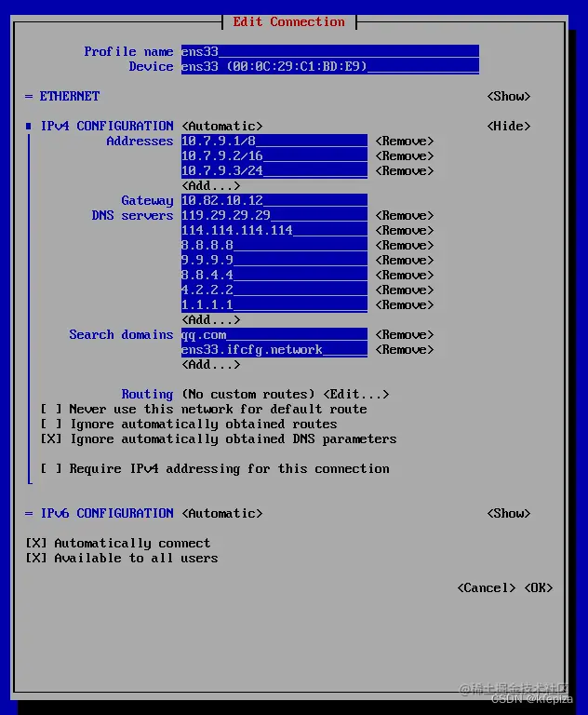Click the ETHERNET section label
The image size is (588, 715).
pos(70,96)
